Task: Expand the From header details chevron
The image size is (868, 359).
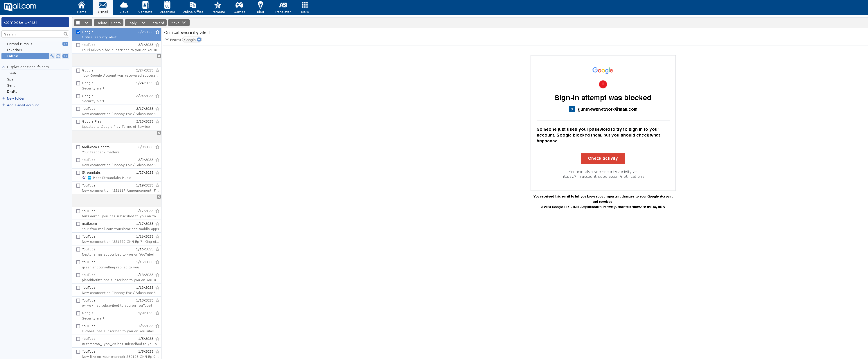Action: click(167, 40)
